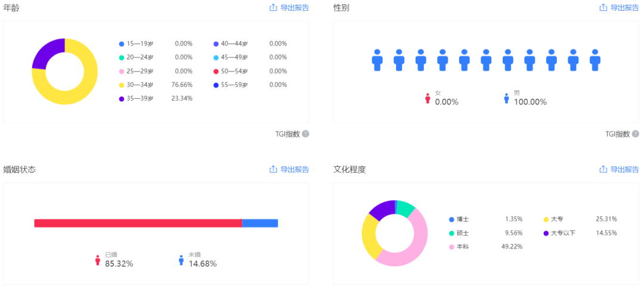Click the 85.32% married percentage
The width and height of the screenshot is (644, 289).
click(x=119, y=264)
